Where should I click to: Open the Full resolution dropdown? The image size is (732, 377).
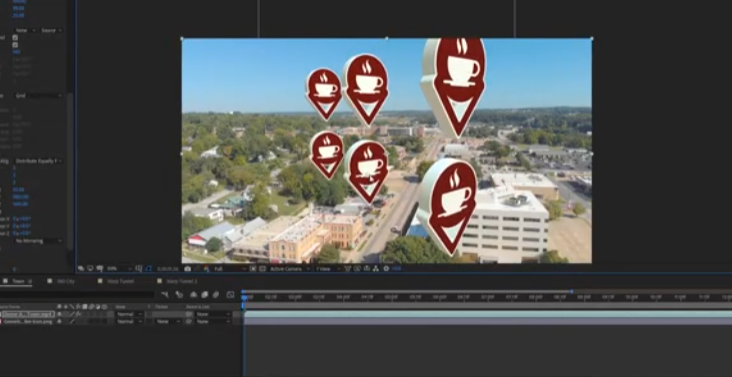tap(230, 269)
